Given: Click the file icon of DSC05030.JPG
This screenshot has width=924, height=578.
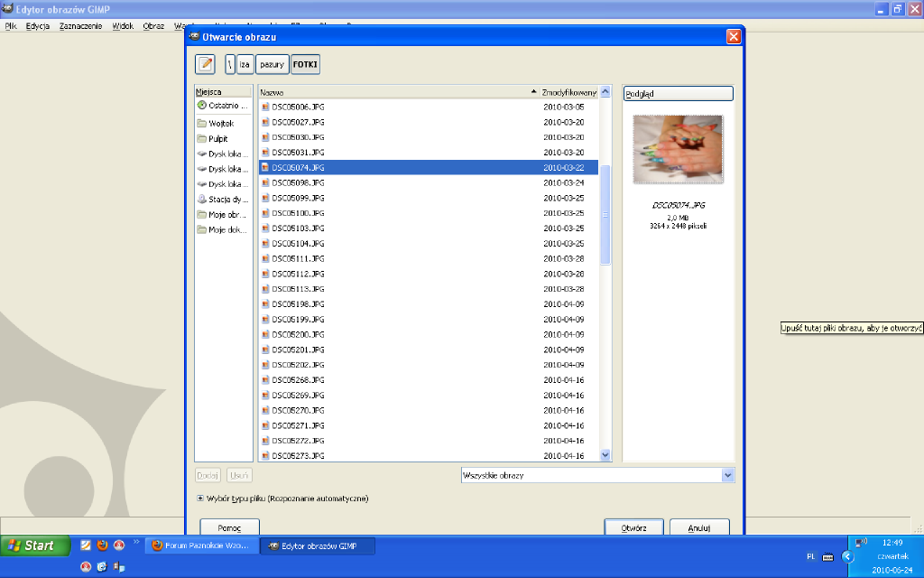Looking at the screenshot, I should click(265, 137).
